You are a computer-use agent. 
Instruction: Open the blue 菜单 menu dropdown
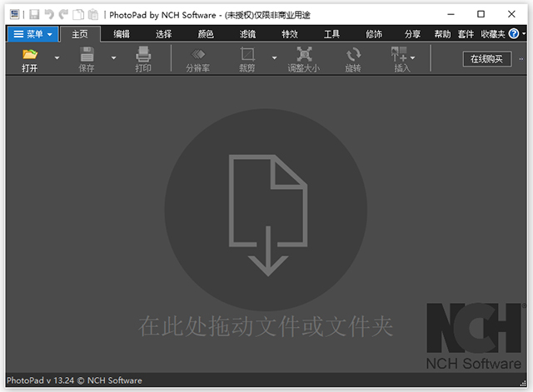click(33, 34)
